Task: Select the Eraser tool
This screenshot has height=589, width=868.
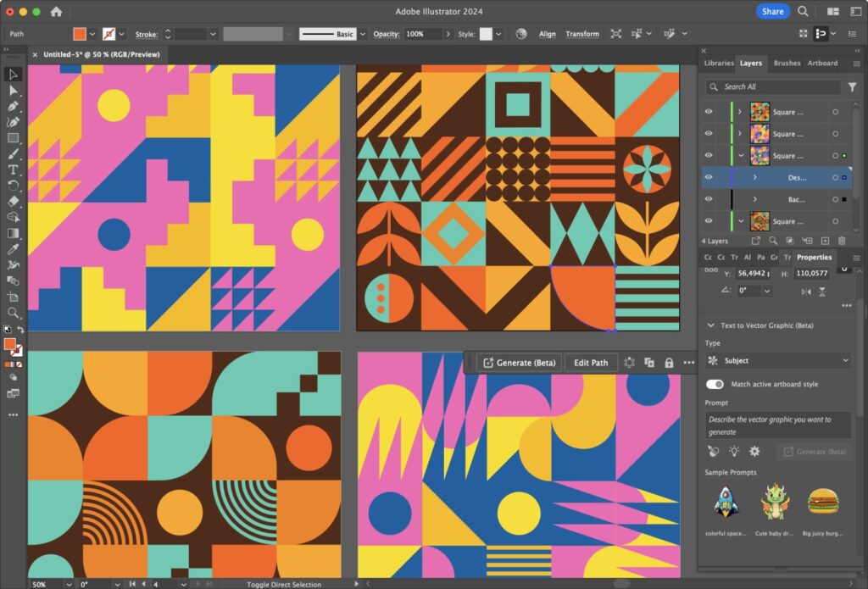Action: point(12,201)
